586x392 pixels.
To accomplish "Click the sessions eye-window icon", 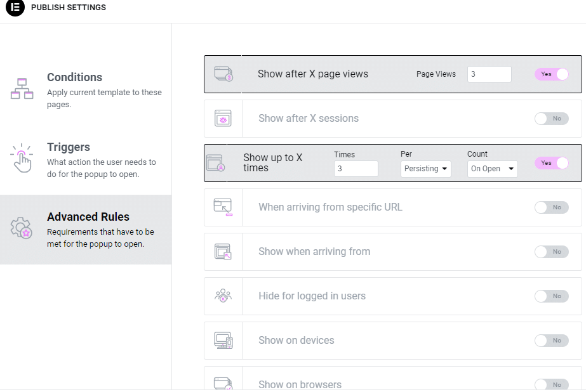I will point(223,119).
